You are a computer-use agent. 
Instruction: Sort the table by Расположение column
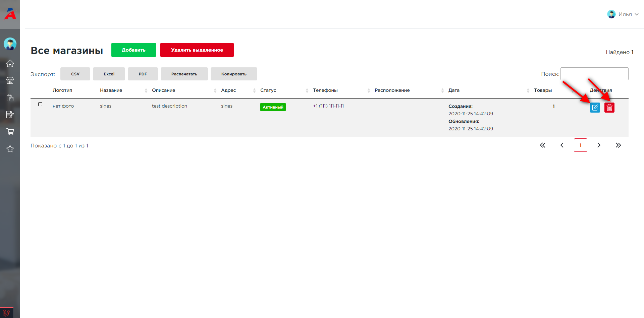coord(392,90)
